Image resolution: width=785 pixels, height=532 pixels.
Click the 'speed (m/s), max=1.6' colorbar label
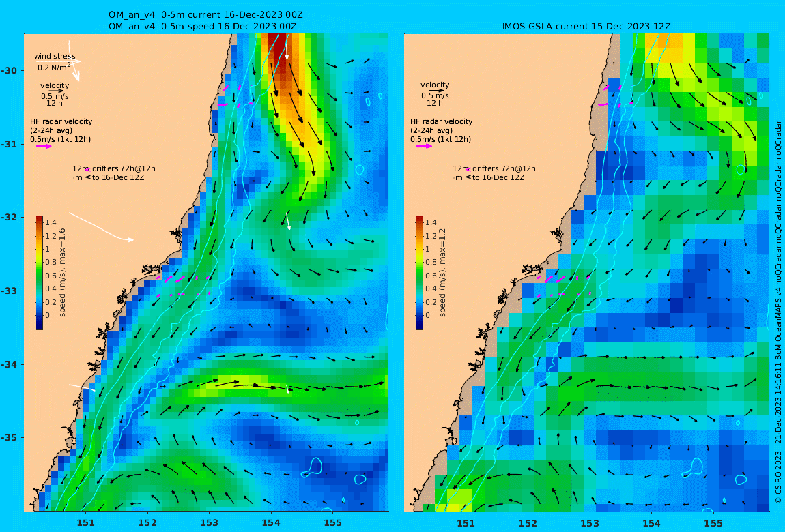point(63,273)
